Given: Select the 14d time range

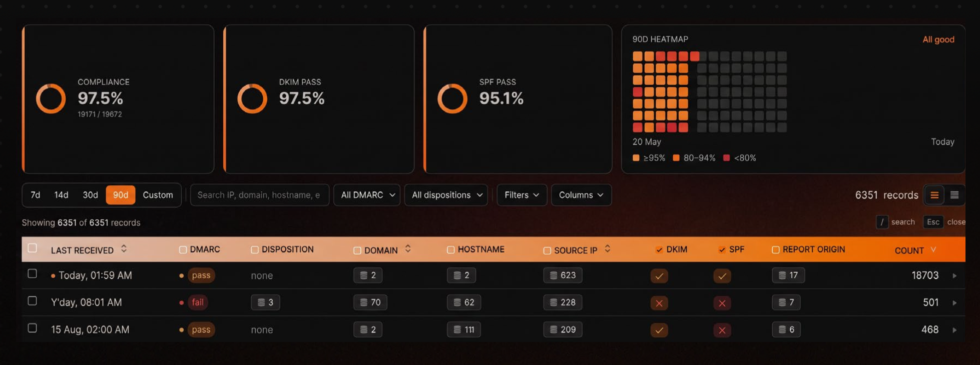Looking at the screenshot, I should 61,195.
